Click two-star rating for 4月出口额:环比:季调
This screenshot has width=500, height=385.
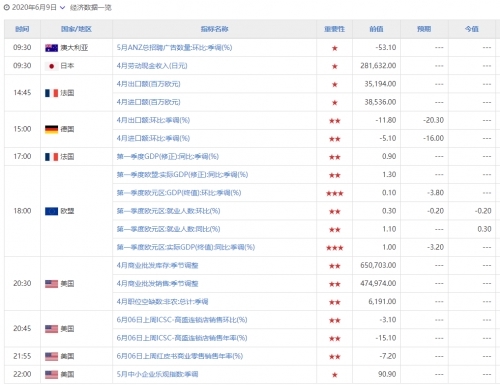pyautogui.click(x=335, y=121)
